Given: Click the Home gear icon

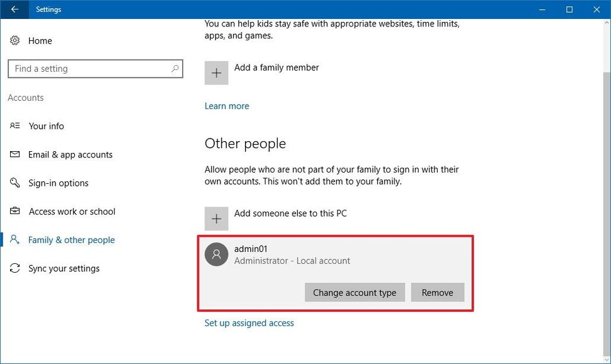Looking at the screenshot, I should (x=15, y=40).
